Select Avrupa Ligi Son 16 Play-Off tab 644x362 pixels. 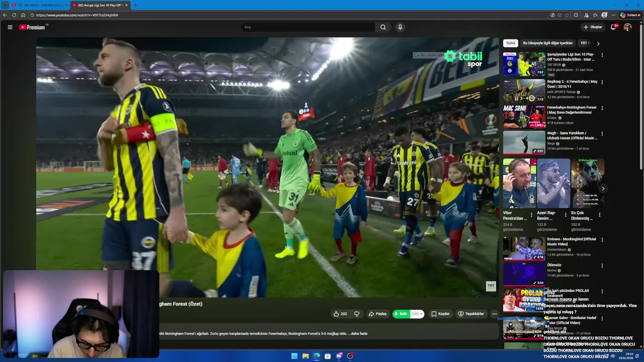pos(100,5)
